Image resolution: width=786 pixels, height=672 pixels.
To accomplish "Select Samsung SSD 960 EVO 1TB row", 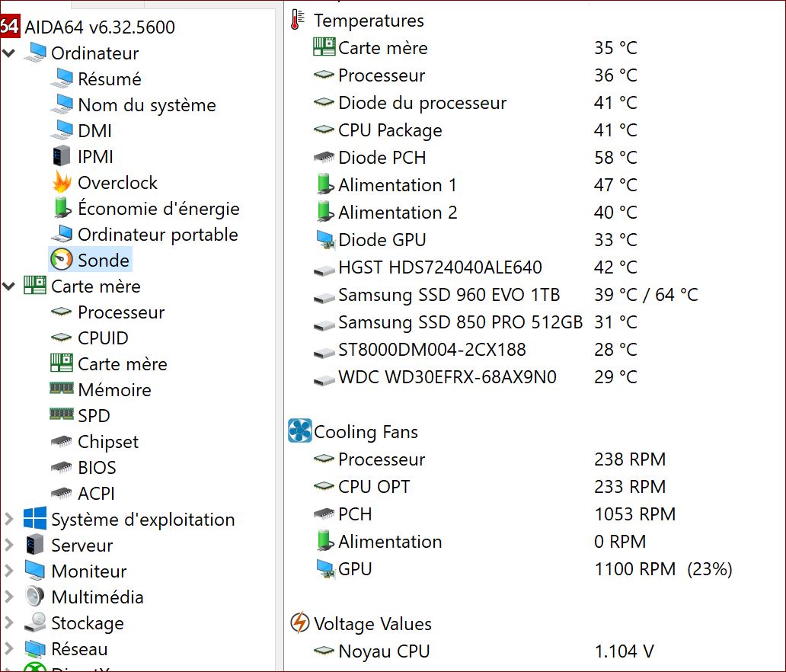I will pos(505,294).
